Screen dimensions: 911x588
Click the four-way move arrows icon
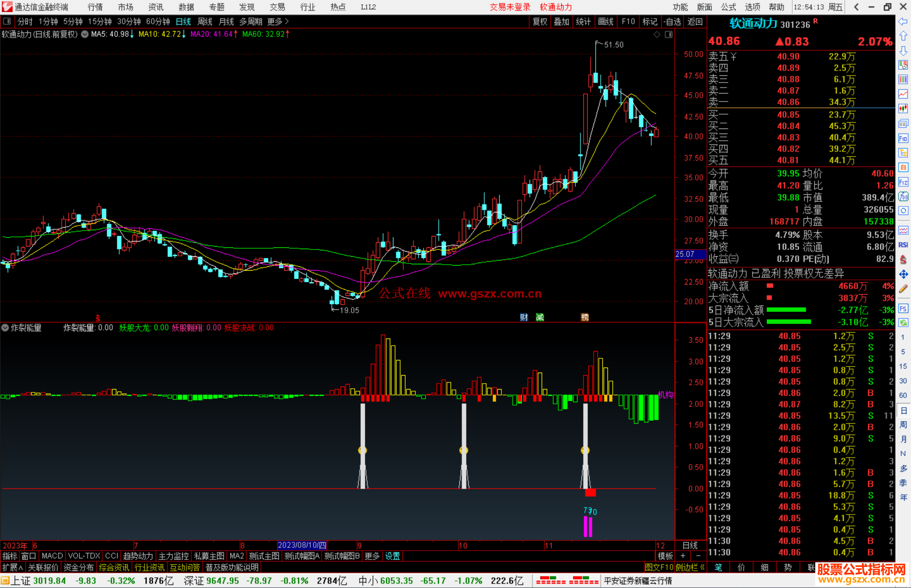903,274
